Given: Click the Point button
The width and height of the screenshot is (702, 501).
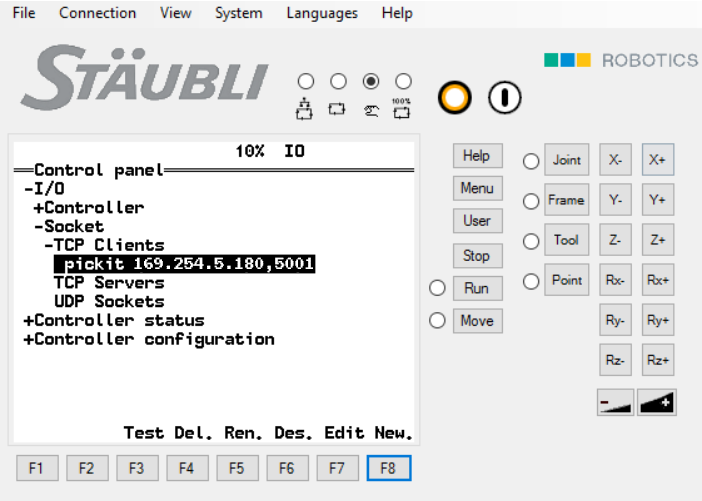Looking at the screenshot, I should point(566,280).
